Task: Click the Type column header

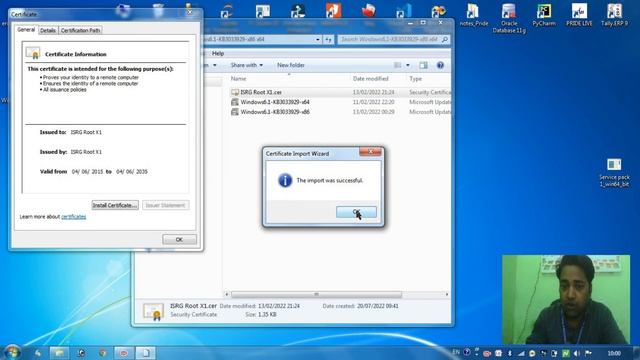Action: [416, 79]
